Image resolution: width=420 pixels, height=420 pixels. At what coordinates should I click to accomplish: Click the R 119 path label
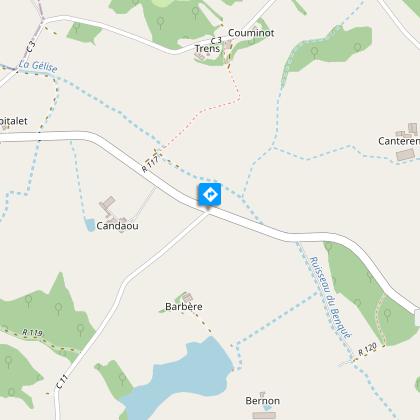pyautogui.click(x=32, y=332)
